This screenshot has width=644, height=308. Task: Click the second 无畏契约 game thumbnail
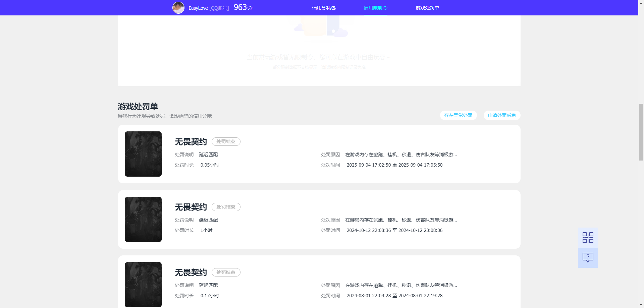pos(143,219)
